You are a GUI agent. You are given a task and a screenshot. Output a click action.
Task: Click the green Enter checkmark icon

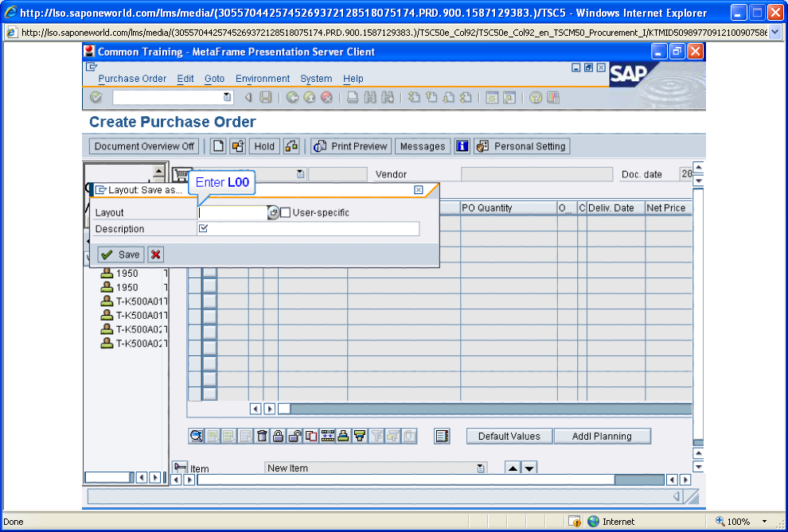(96, 97)
